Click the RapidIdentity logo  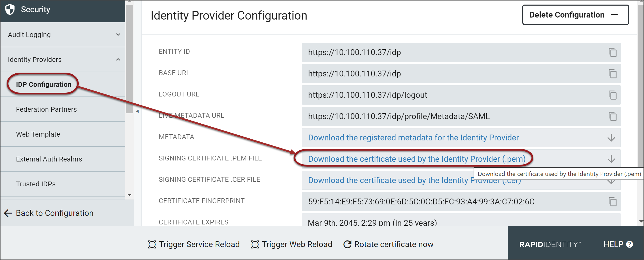(x=550, y=245)
